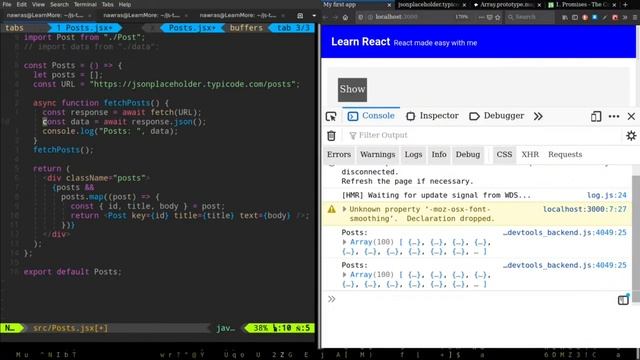Open the terminal Terminal menu
The image size is (640, 360).
pyautogui.click(x=85, y=4)
